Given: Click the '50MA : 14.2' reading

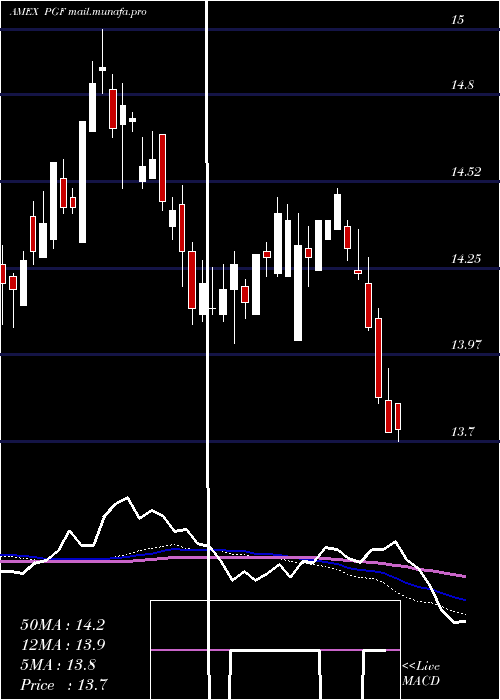Looking at the screenshot, I should (62, 625).
